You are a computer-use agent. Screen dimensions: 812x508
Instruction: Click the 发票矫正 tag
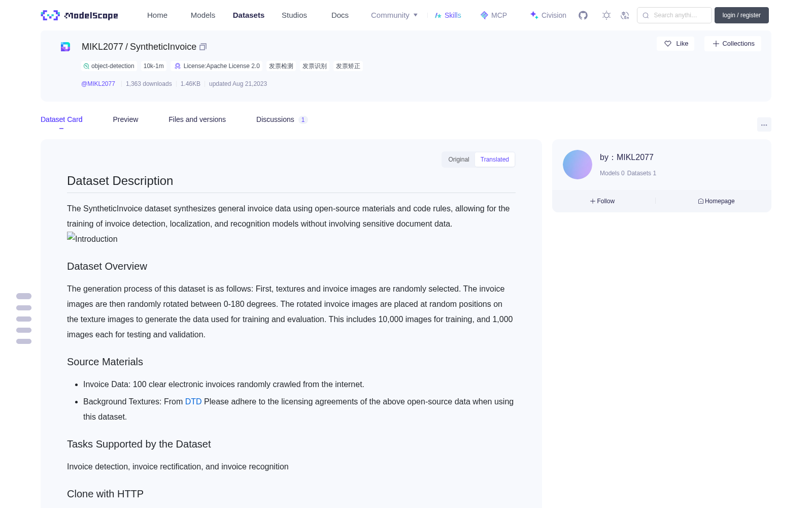pyautogui.click(x=348, y=66)
